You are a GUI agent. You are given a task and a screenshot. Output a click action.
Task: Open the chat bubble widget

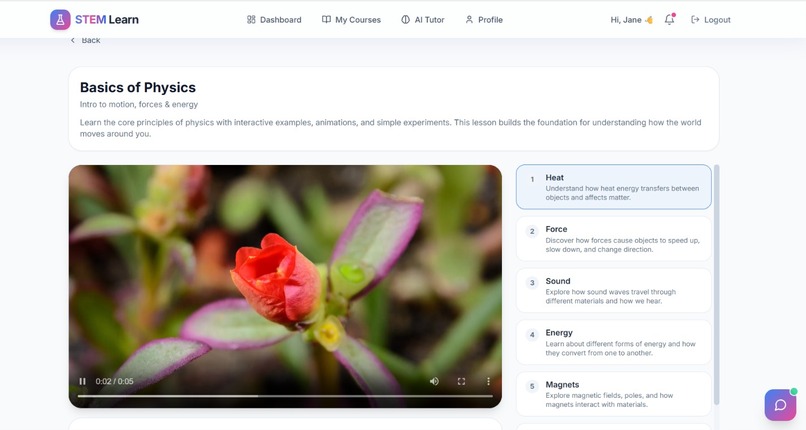pyautogui.click(x=780, y=405)
